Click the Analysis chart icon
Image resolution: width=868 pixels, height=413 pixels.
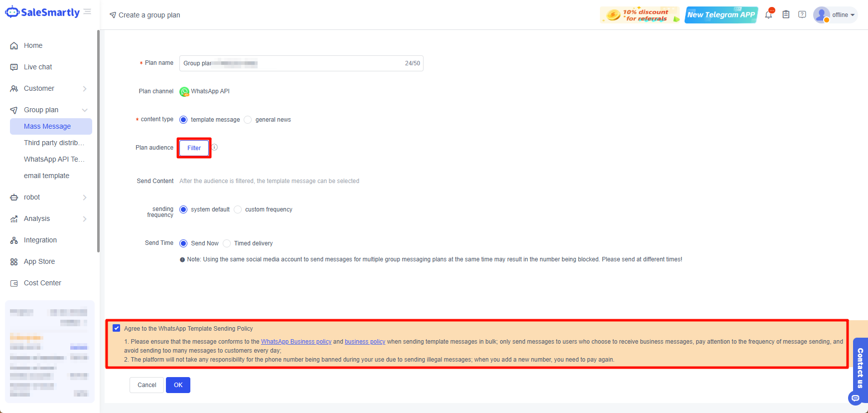pos(14,219)
